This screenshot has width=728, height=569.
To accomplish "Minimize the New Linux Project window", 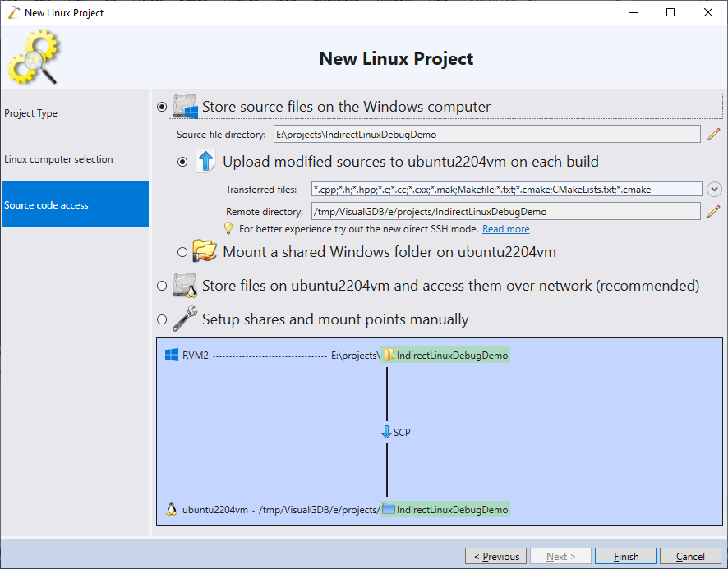I will click(634, 12).
